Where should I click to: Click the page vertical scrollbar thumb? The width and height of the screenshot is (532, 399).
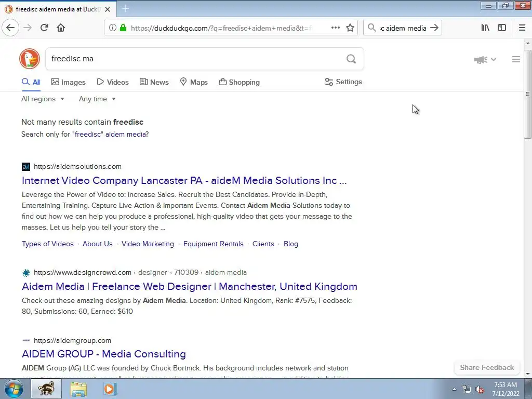tap(527, 94)
